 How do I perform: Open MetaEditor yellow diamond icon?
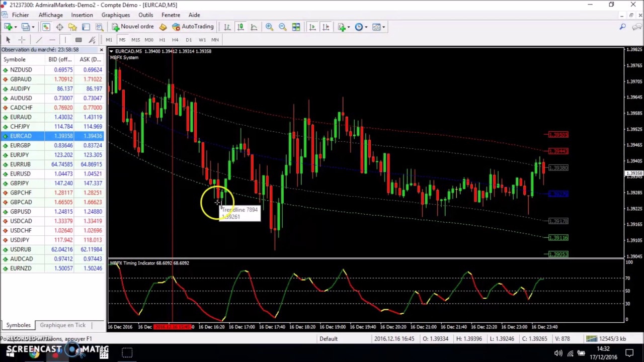[x=163, y=27]
